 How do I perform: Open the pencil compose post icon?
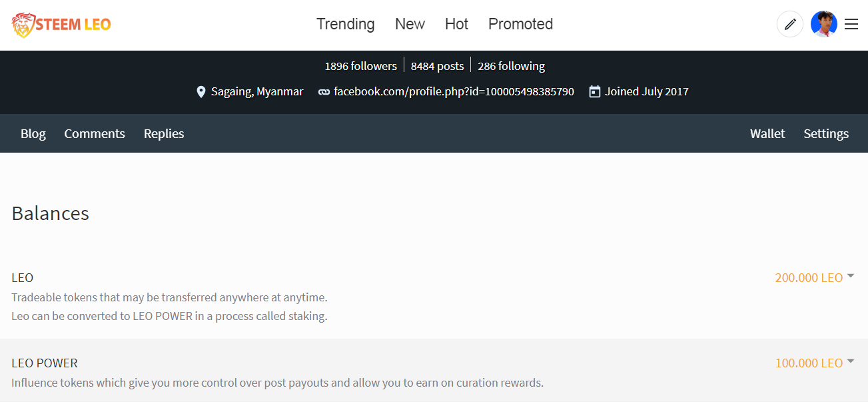790,25
